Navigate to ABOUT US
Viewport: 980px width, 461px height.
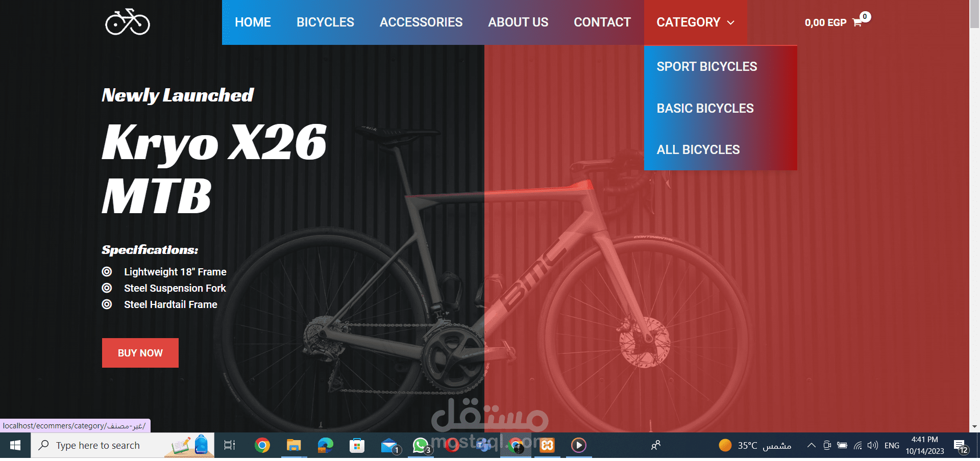coord(518,22)
